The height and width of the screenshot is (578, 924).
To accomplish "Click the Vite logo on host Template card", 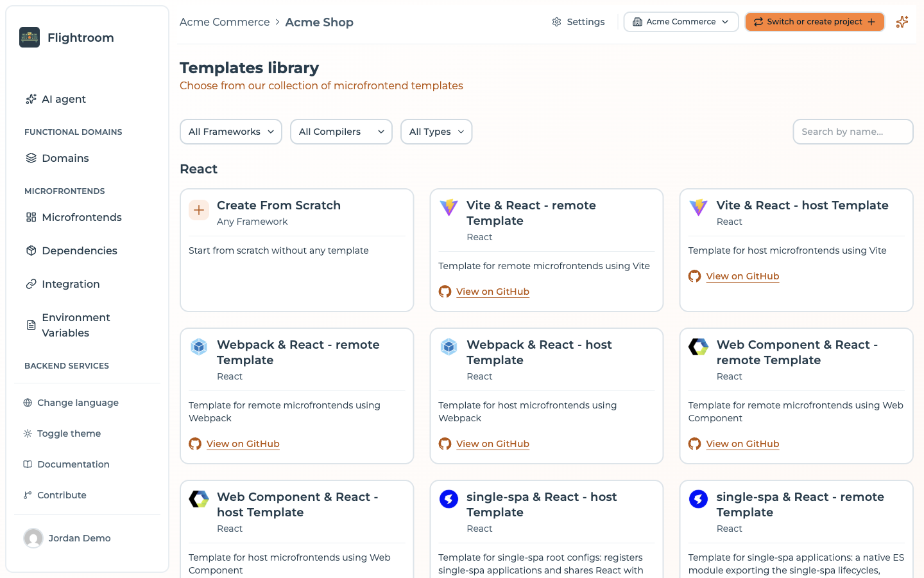I will coord(698,207).
